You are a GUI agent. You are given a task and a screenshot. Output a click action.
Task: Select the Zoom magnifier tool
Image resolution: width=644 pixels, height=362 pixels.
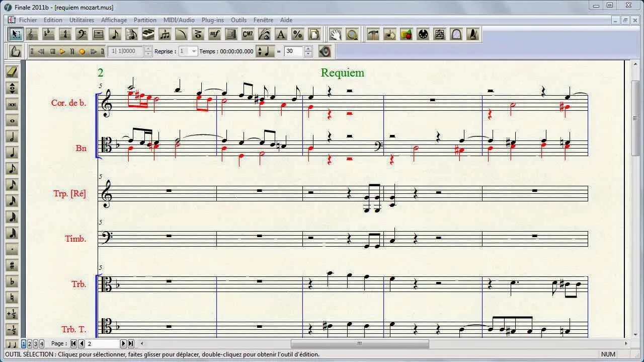352,34
